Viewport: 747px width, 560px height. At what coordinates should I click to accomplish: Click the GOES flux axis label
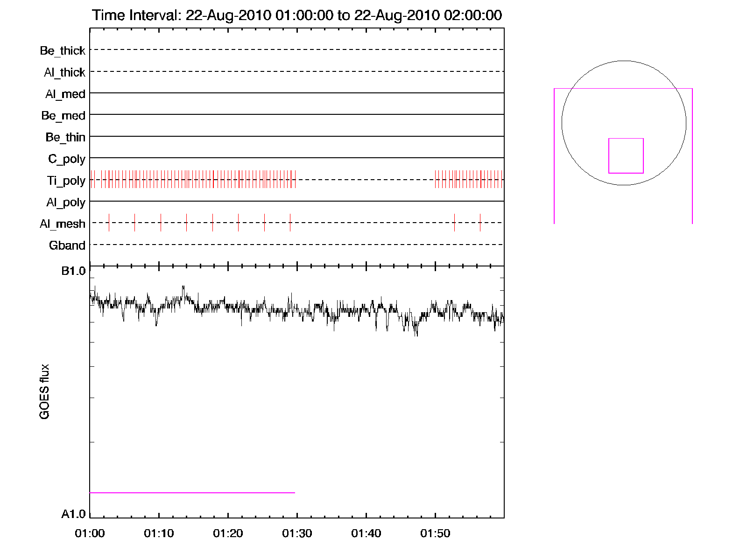[x=44, y=392]
